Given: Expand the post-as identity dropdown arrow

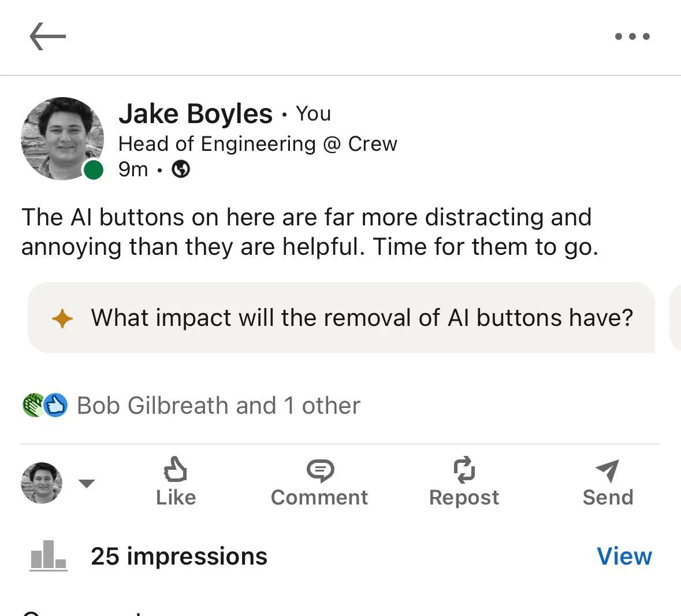Looking at the screenshot, I should [87, 484].
